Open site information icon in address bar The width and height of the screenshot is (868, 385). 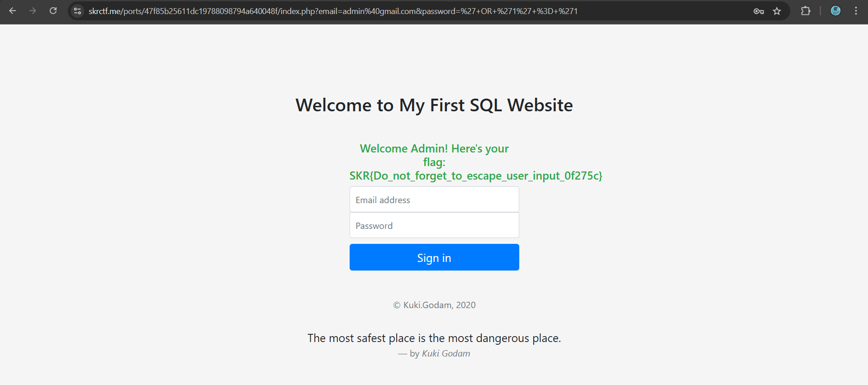coord(77,11)
